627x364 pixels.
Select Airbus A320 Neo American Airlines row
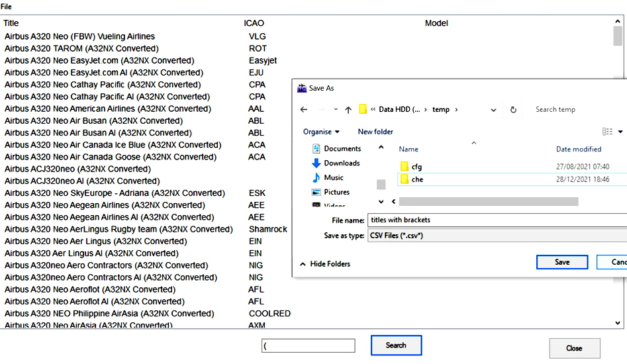coord(107,109)
